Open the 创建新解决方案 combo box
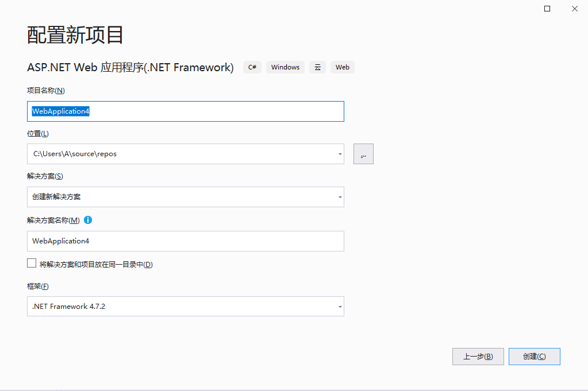588x391 pixels. (184, 197)
